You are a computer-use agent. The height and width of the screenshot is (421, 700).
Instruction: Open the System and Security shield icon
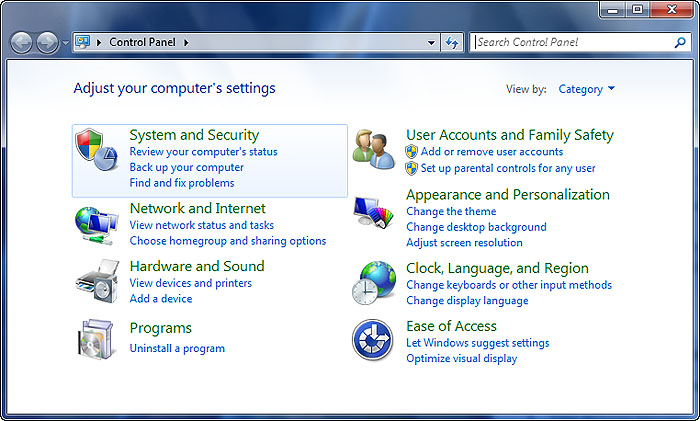coord(96,150)
